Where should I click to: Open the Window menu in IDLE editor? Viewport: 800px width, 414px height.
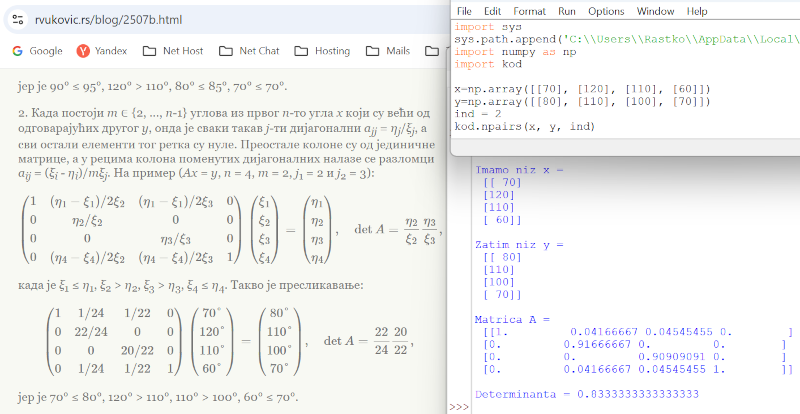coord(655,11)
